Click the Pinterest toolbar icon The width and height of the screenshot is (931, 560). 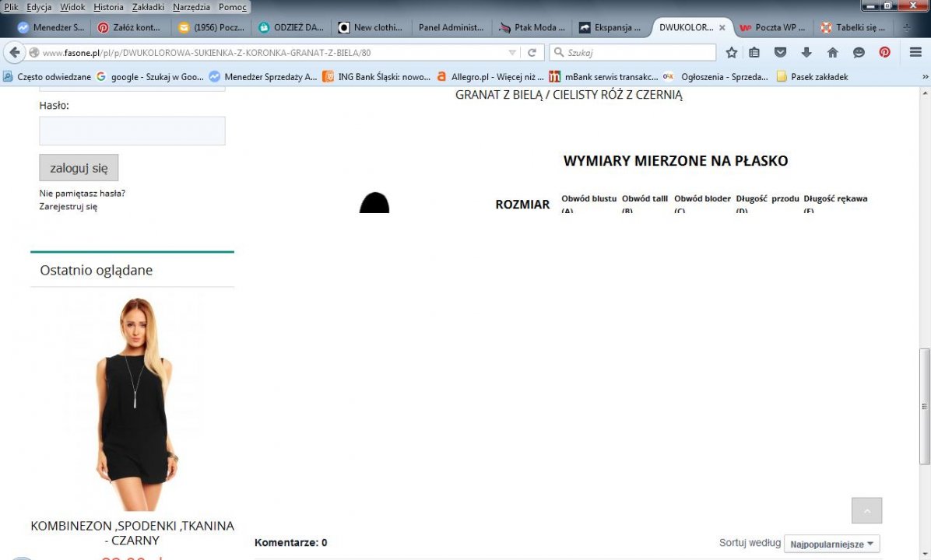point(885,52)
